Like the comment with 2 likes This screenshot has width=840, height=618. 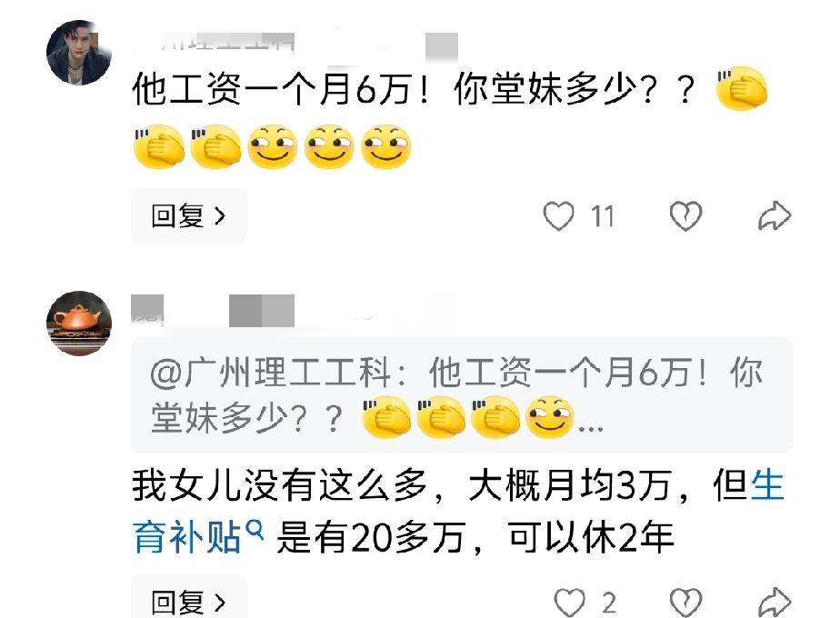[569, 603]
